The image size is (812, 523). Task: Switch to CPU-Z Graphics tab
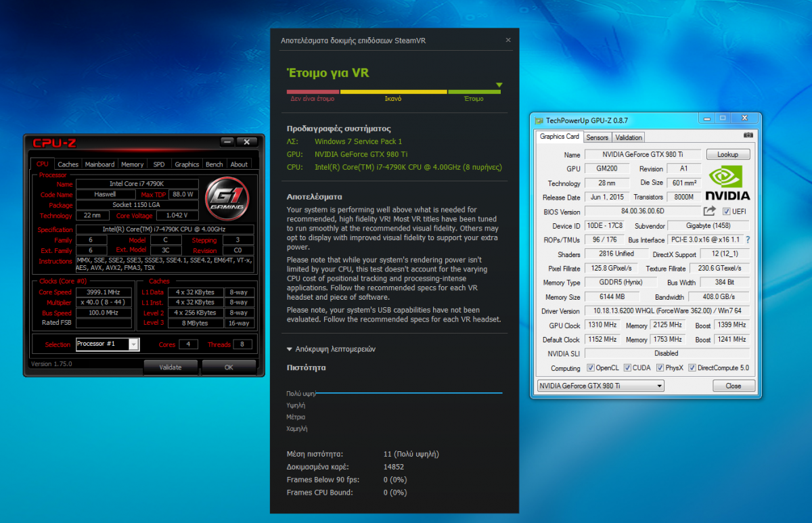pyautogui.click(x=187, y=164)
